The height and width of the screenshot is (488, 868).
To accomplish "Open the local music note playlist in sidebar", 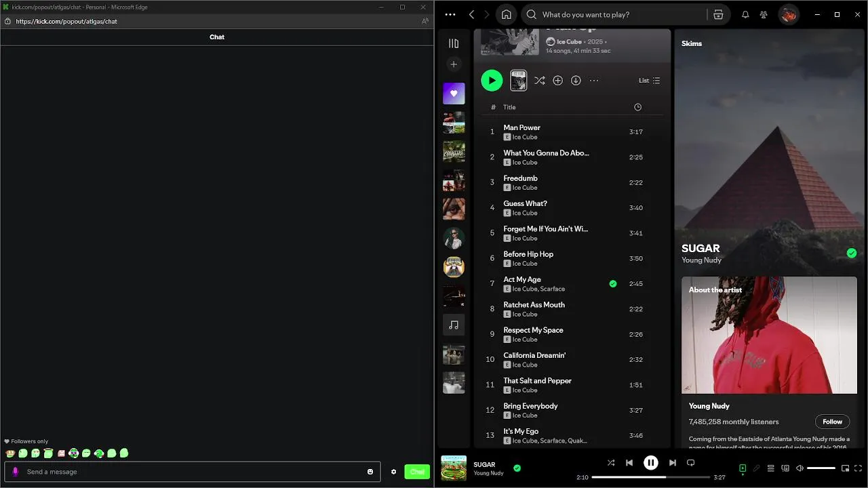I will point(454,325).
